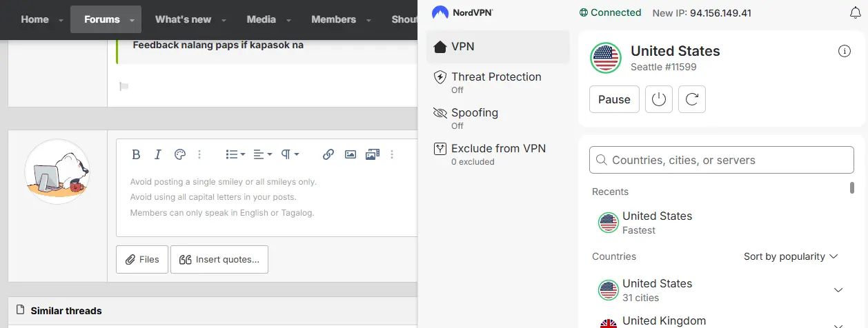
Task: Expand the Forums dropdown arrow
Action: pos(132,20)
